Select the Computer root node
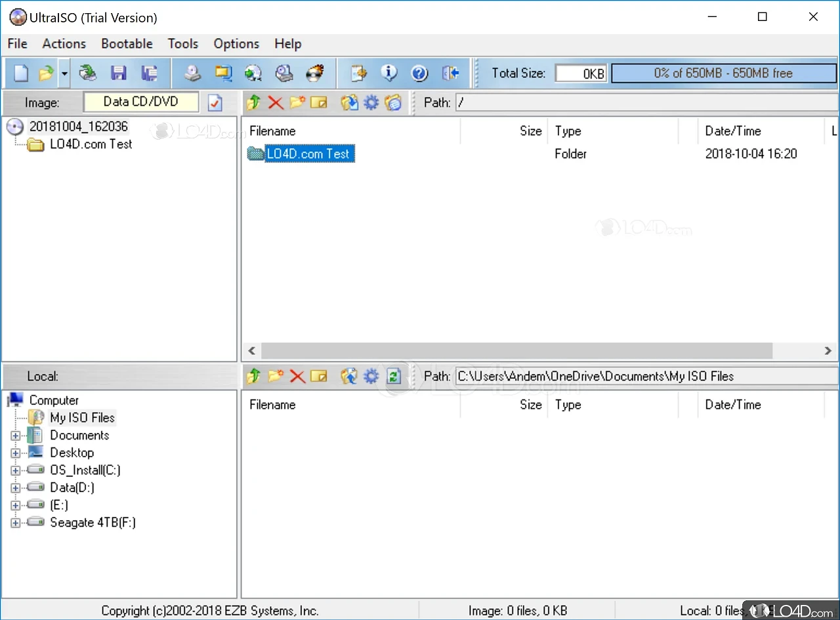 coord(54,400)
